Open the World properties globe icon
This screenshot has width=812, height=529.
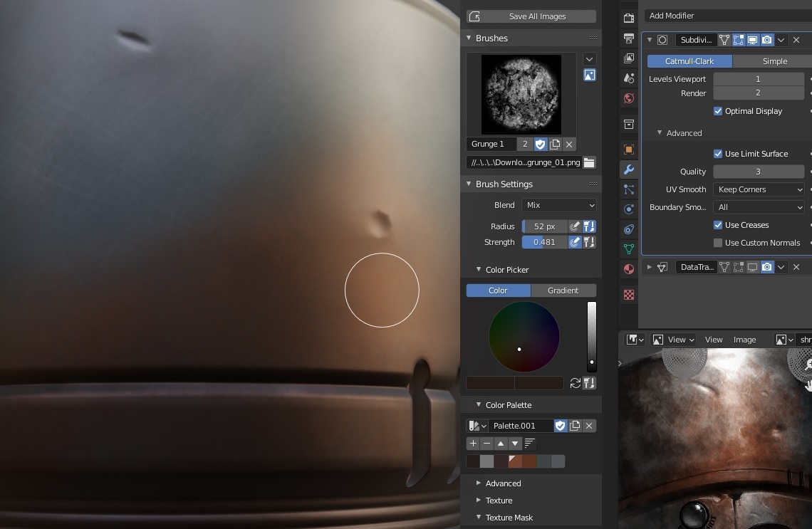point(629,98)
